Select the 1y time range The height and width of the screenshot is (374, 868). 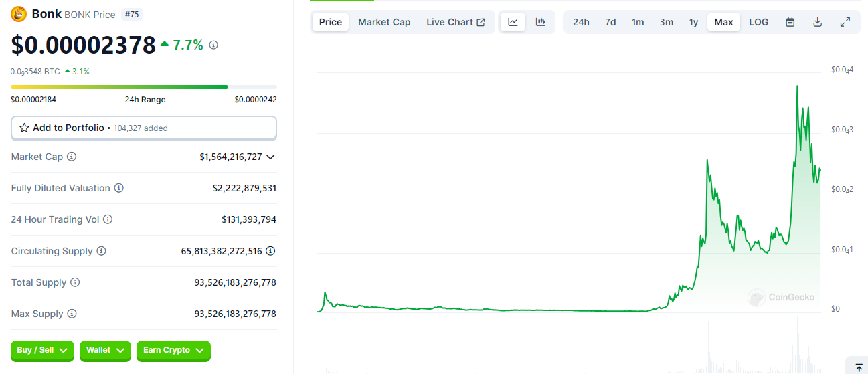point(694,22)
